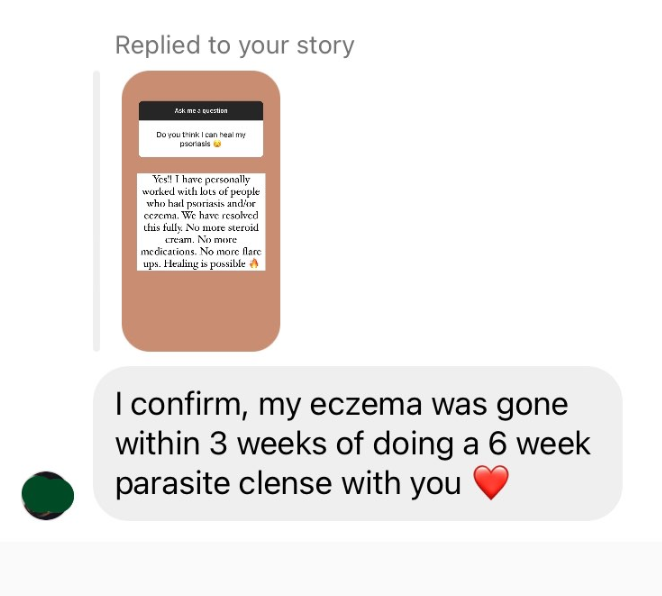This screenshot has height=596, width=662.
Task: Click the 'worked with lots of people' line
Action: (x=201, y=192)
